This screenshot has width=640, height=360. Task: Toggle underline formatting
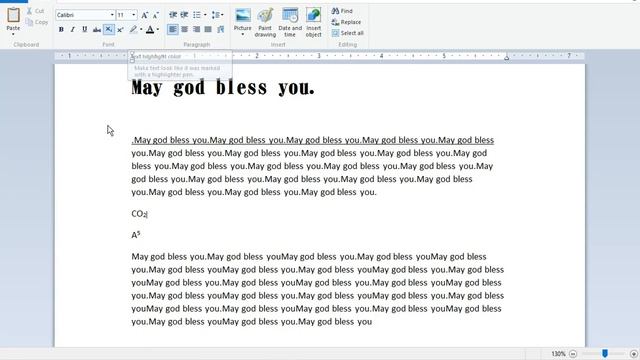pos(84,29)
